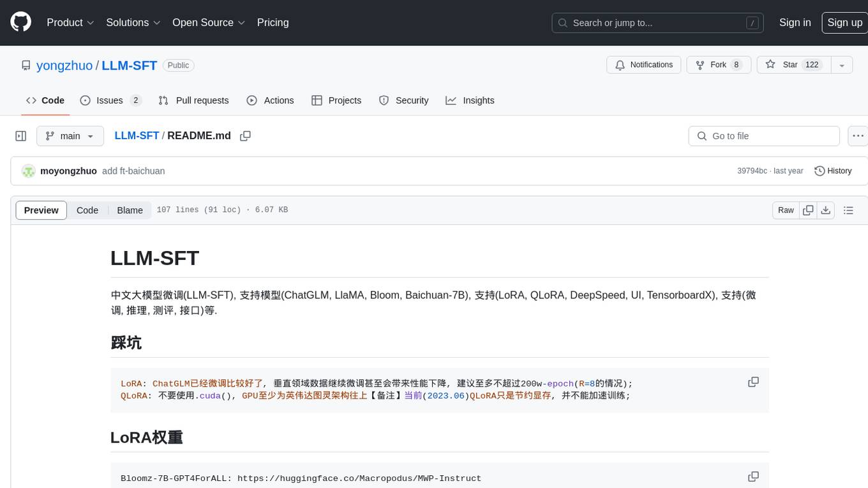868x488 pixels.
Task: Expand the file tree side panel
Action: 20,136
